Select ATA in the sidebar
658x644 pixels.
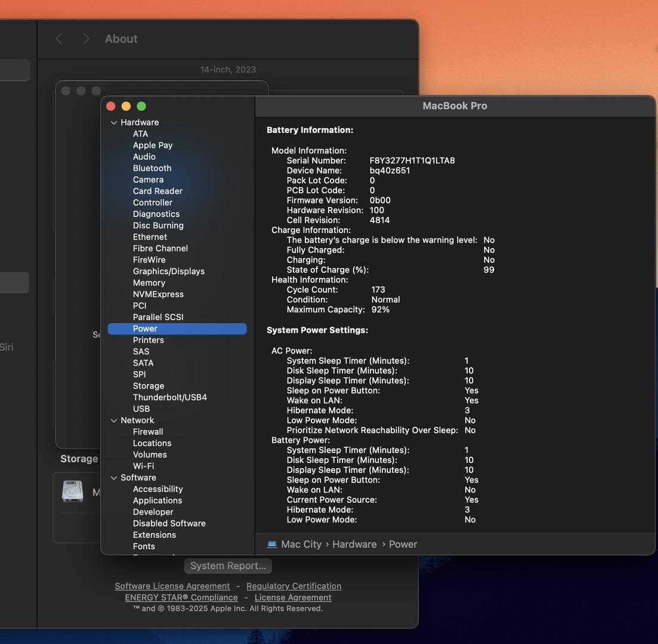pos(140,134)
